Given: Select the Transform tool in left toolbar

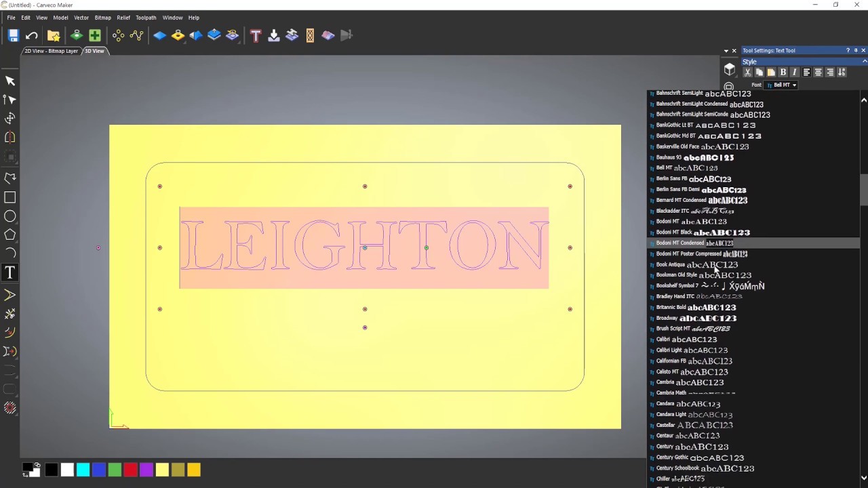Looking at the screenshot, I should [10, 118].
